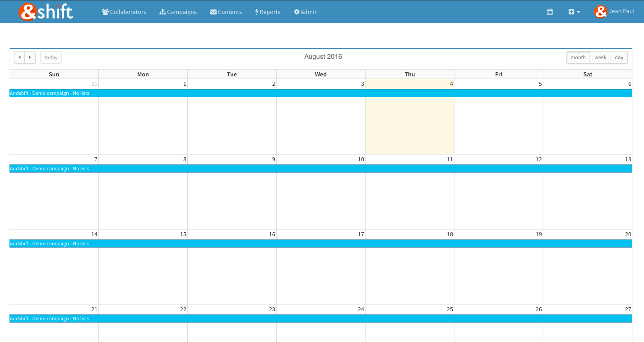644x342 pixels.
Task: Click day number 13 on Saturday
Action: click(628, 159)
